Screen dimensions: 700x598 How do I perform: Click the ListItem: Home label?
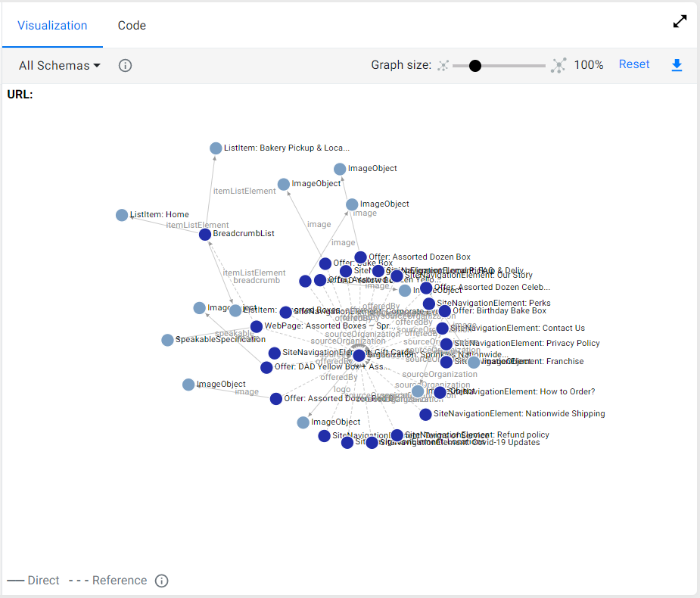[x=160, y=214]
